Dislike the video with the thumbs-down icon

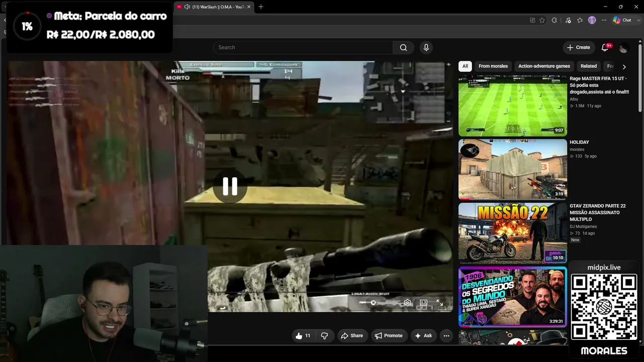click(325, 336)
